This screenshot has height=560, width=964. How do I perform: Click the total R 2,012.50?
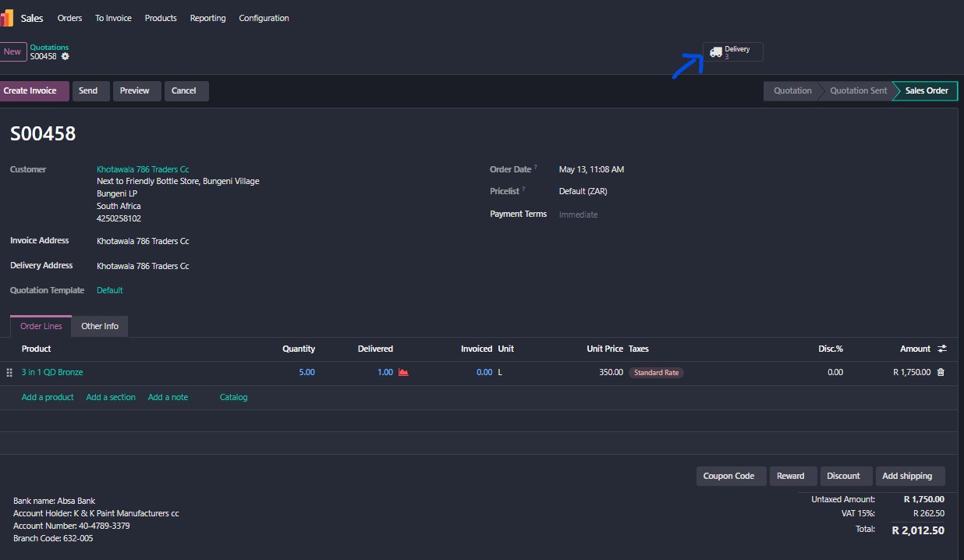[918, 530]
